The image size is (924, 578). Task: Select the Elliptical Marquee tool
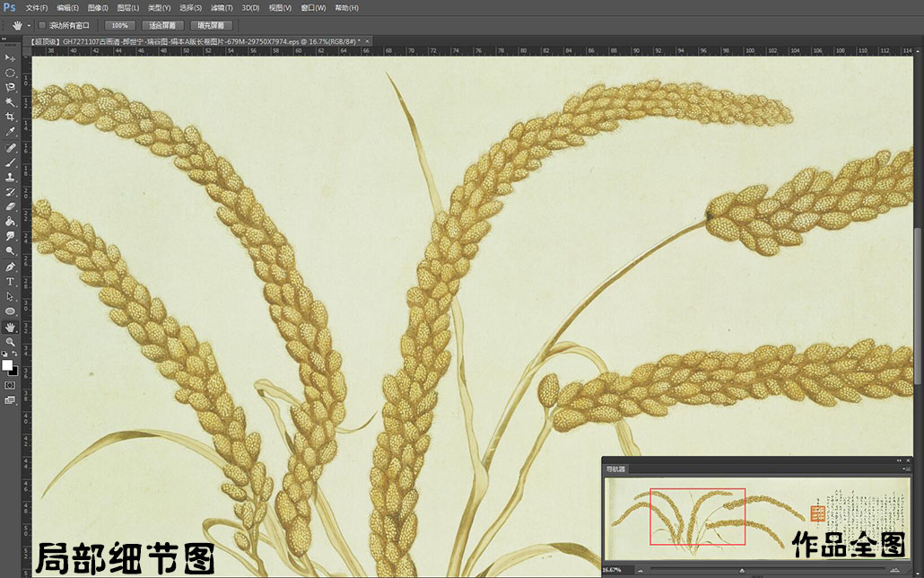click(10, 73)
